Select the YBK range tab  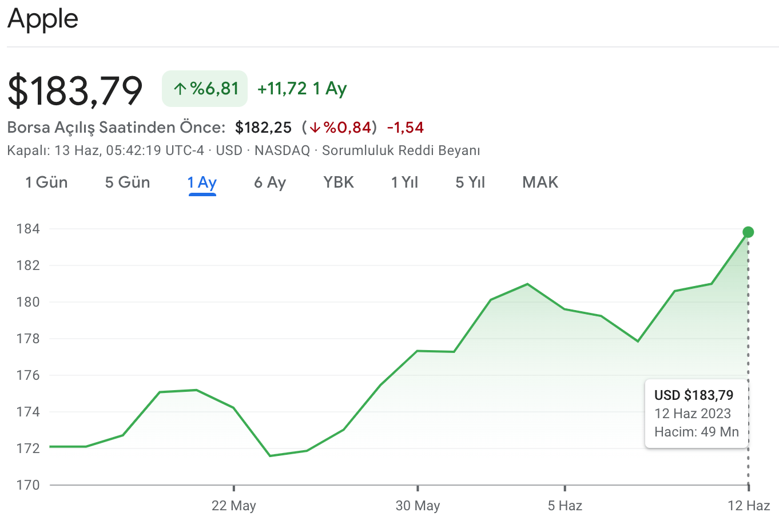point(339,182)
